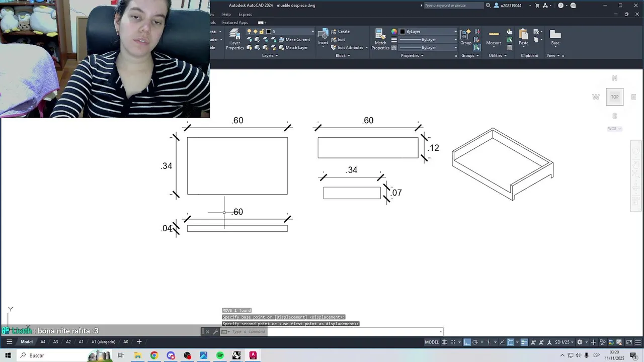
Task: Expand the Layers panel
Action: click(x=270, y=56)
